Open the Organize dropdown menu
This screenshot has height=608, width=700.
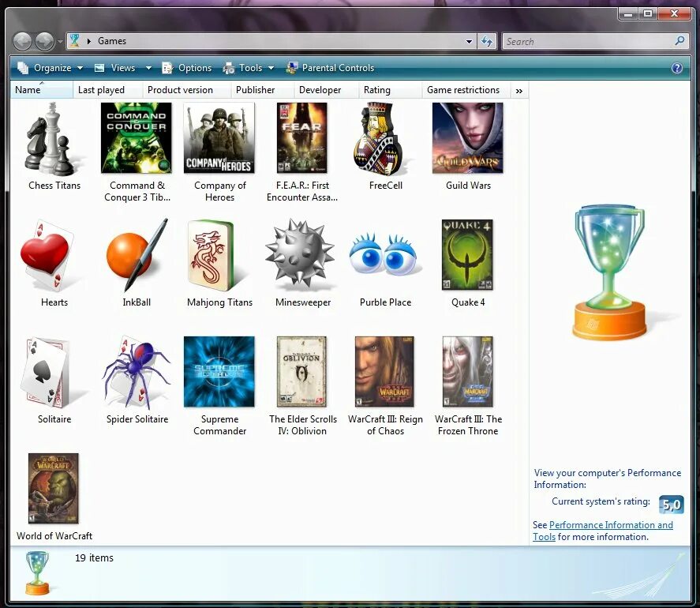pyautogui.click(x=50, y=68)
